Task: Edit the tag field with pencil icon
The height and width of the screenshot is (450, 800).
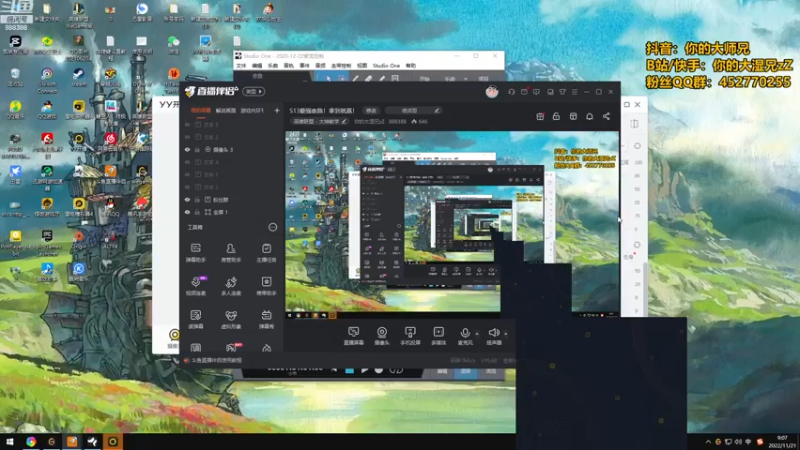Action: point(413,110)
